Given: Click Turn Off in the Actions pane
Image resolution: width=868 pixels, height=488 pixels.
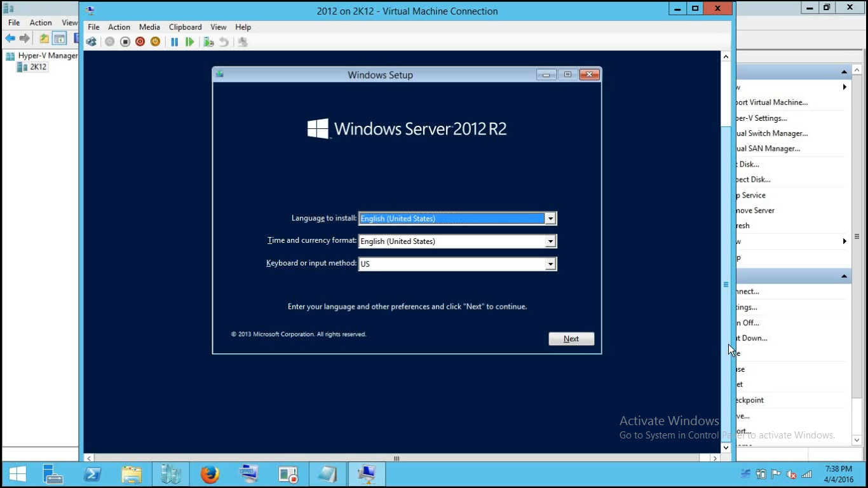Looking at the screenshot, I should 748,323.
